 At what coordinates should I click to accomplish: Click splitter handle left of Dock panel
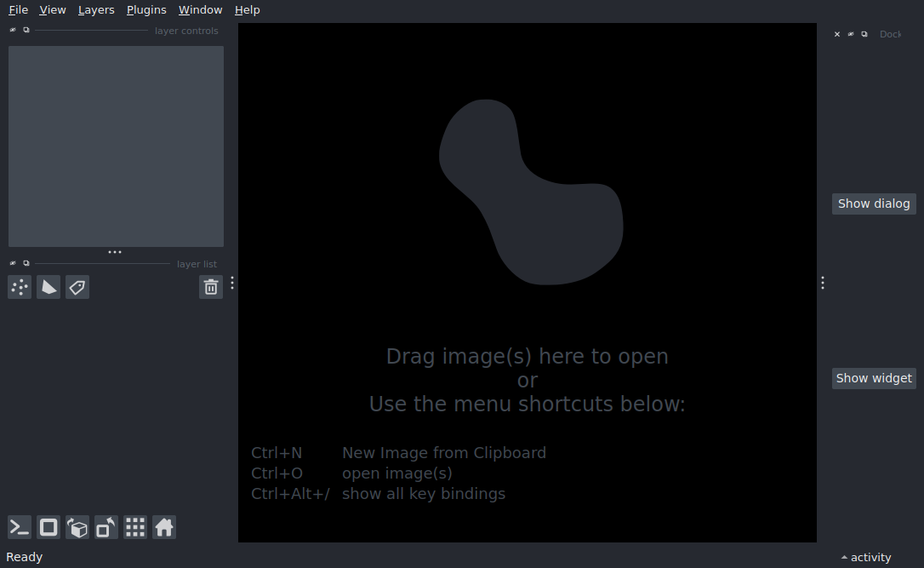pyautogui.click(x=823, y=283)
